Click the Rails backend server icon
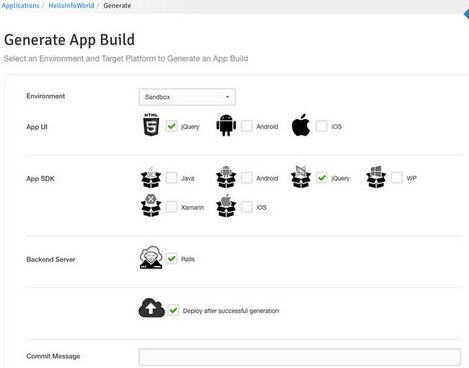 151,257
